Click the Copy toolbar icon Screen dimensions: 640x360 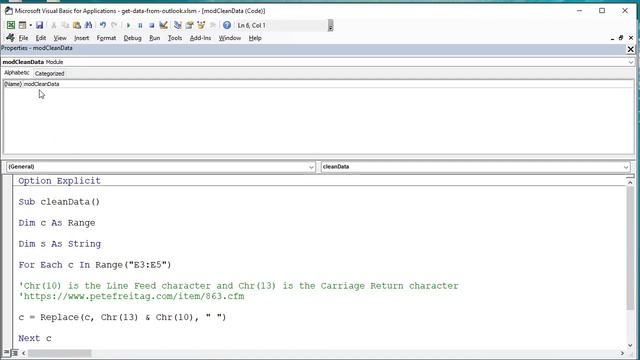pos(65,25)
